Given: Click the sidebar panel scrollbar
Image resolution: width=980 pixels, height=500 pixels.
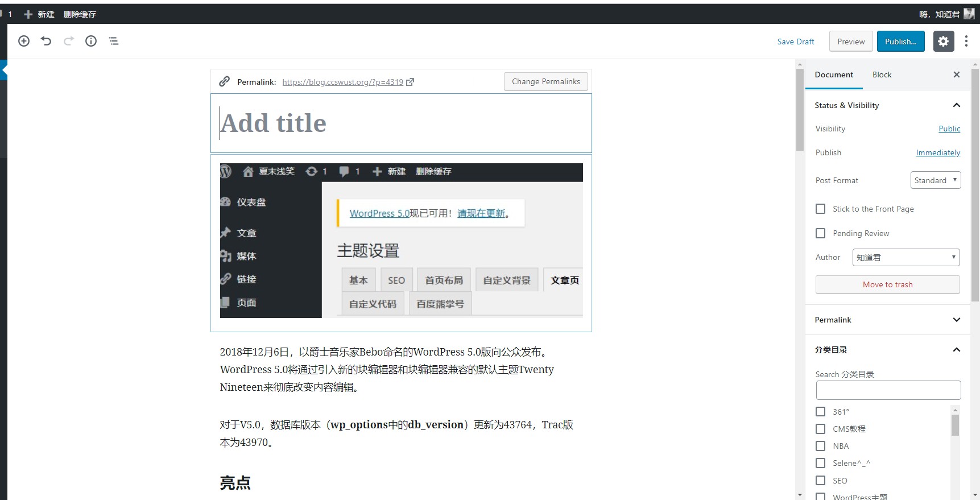Looking at the screenshot, I should [x=975, y=185].
